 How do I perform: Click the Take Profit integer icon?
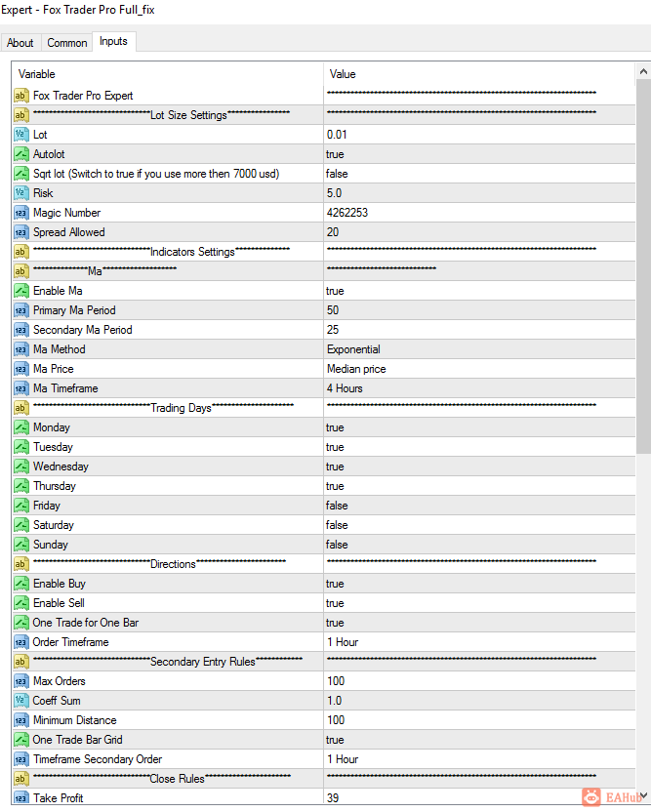[21, 798]
